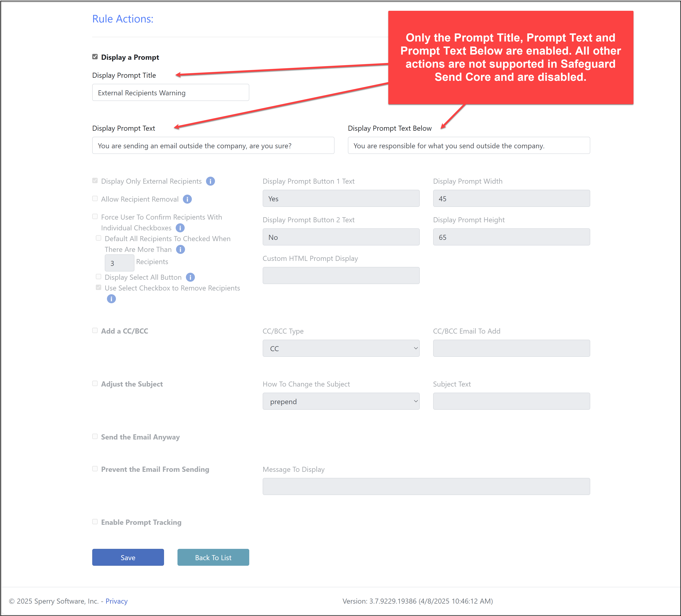The height and width of the screenshot is (616, 681).
Task: Check Prevent the Email From Sending checkbox
Action: pos(95,469)
